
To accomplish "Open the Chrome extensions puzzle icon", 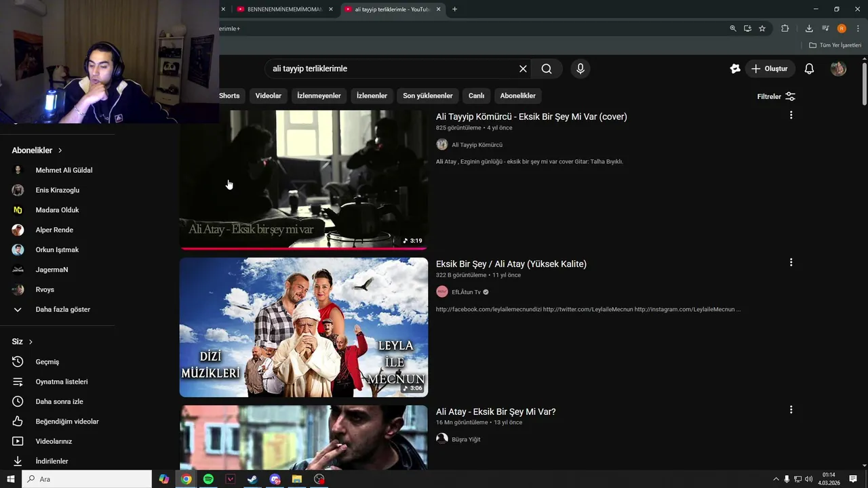I will pyautogui.click(x=785, y=28).
